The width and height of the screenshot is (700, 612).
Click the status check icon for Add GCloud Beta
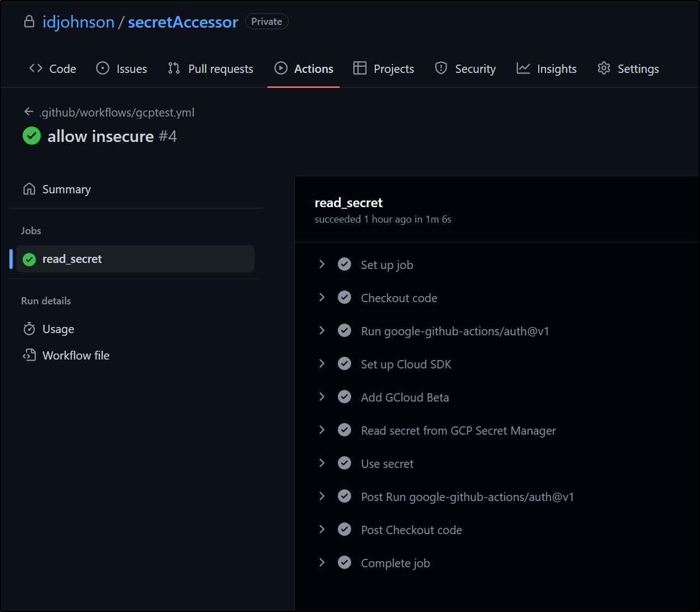coord(344,397)
